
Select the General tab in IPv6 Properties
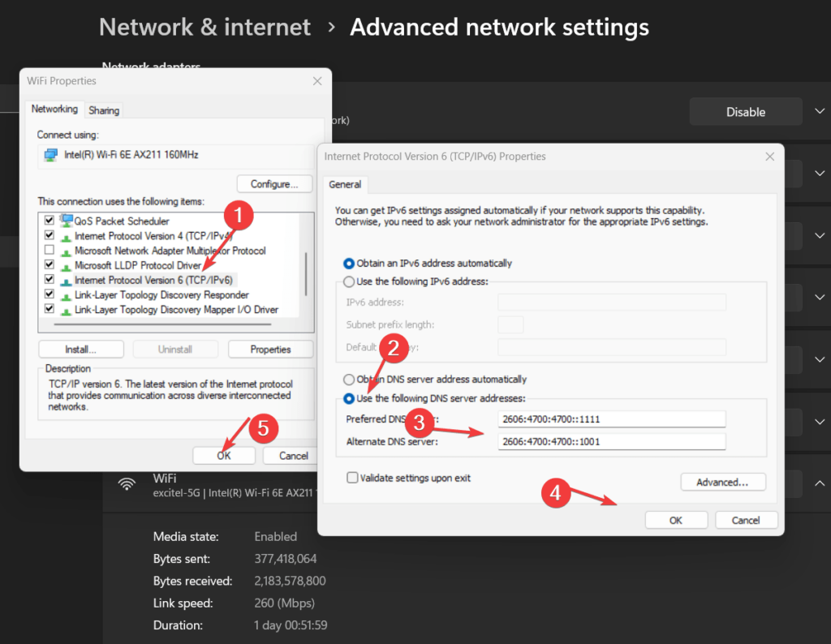(x=345, y=184)
